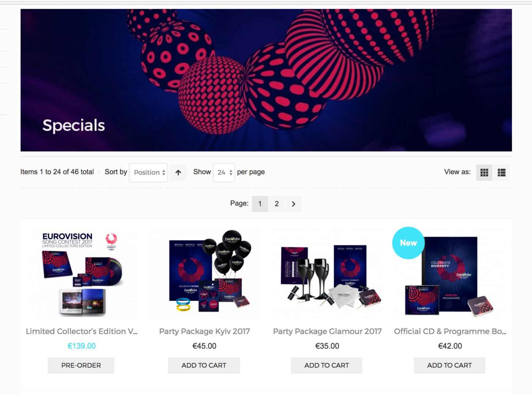Toggle sort direction arrow

pos(178,172)
